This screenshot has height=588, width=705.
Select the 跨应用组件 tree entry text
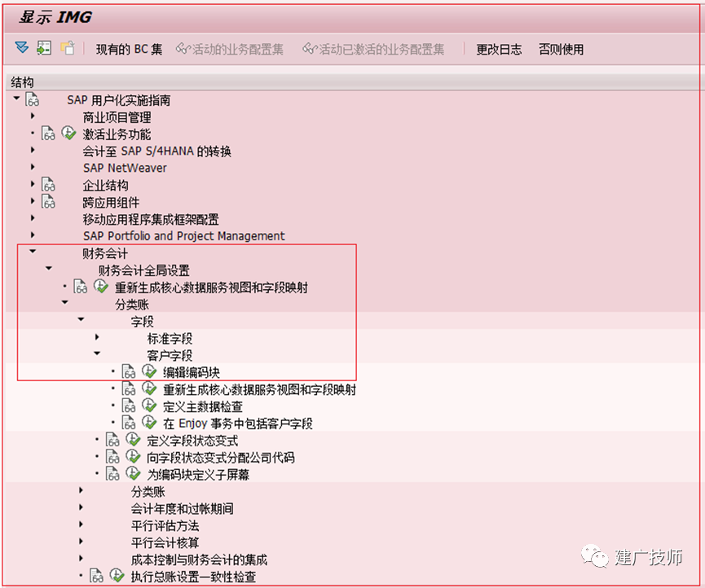111,203
